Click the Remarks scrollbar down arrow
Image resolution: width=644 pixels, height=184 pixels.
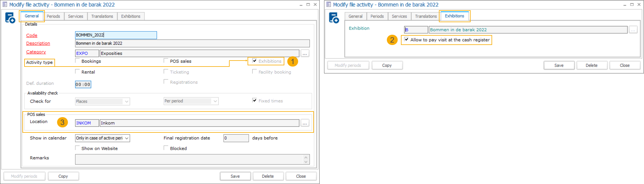pyautogui.click(x=306, y=162)
